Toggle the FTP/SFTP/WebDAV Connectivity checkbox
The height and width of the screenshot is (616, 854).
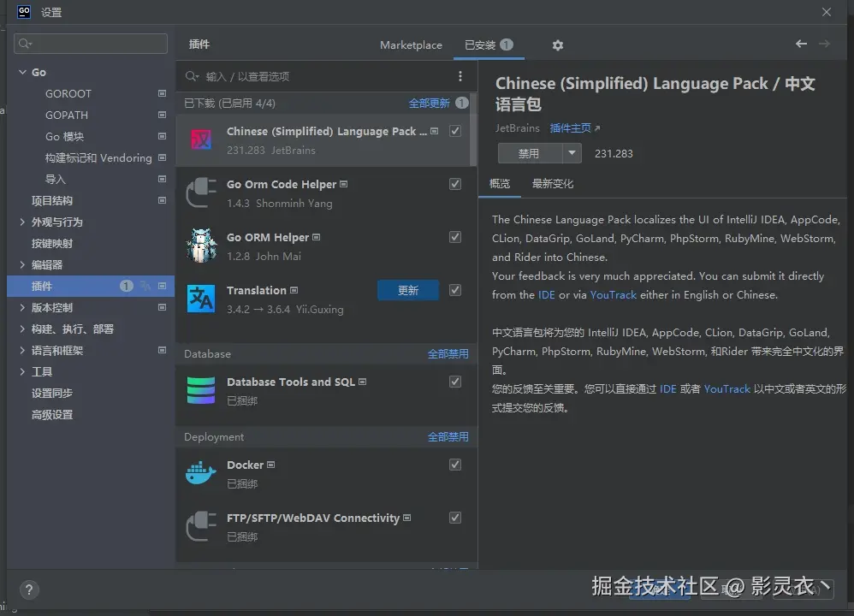coord(455,518)
